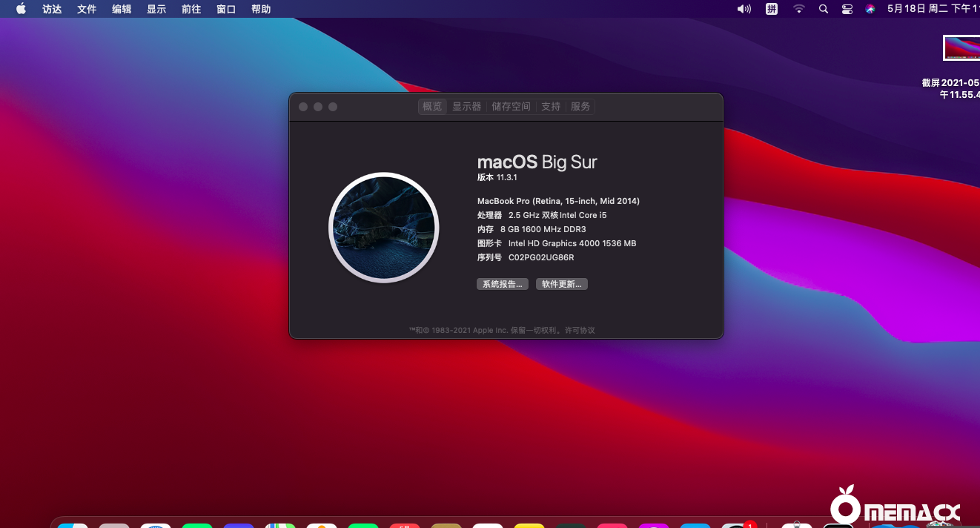Switch to the 储存空间 tab
This screenshot has height=528, width=980.
point(511,106)
